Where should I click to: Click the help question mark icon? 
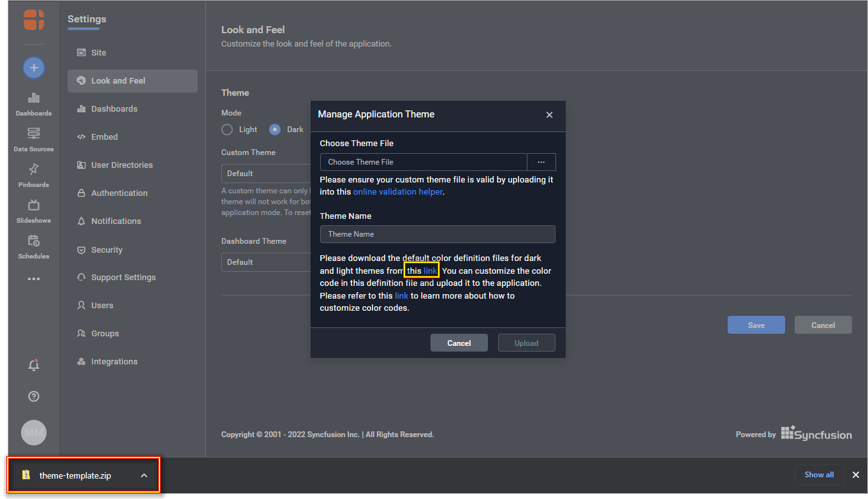(34, 396)
